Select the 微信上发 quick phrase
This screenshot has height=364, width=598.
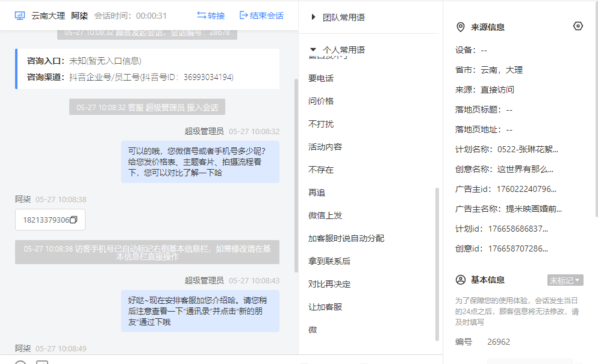pyautogui.click(x=325, y=215)
